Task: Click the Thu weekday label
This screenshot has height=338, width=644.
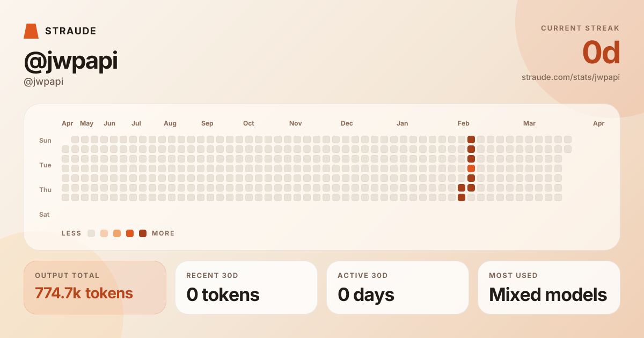Action: (45, 190)
